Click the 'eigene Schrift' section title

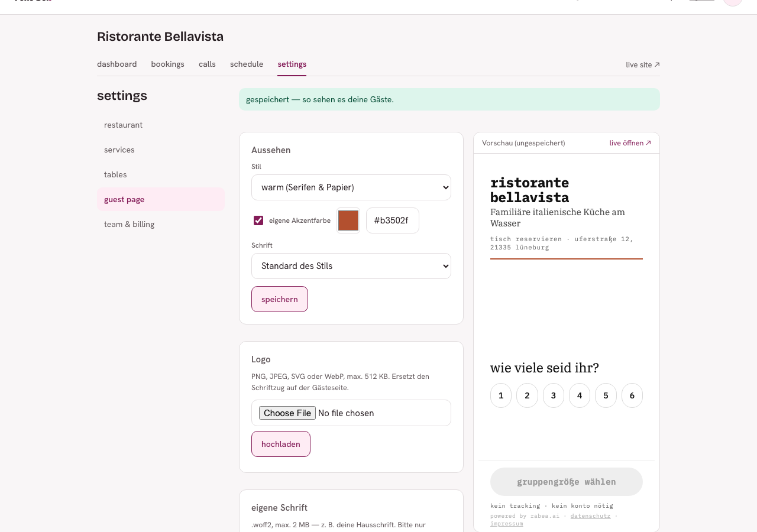click(x=279, y=508)
